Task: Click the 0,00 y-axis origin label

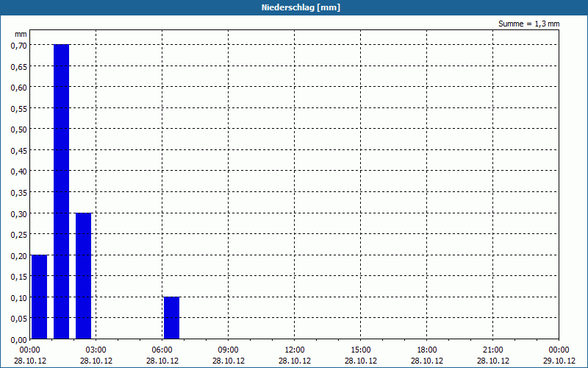Action: click(x=19, y=340)
